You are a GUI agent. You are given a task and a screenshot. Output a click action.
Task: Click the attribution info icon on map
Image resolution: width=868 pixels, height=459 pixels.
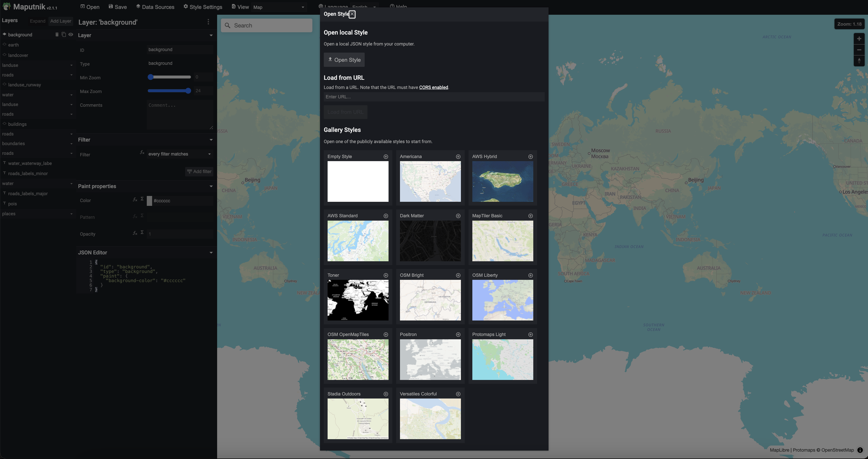pos(860,450)
